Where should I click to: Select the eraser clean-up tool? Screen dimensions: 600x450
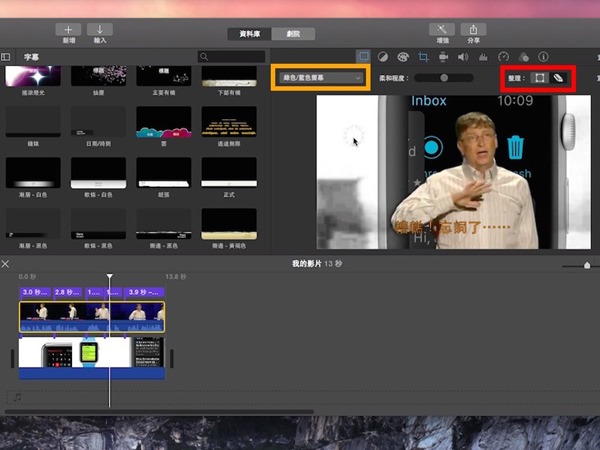(x=559, y=77)
